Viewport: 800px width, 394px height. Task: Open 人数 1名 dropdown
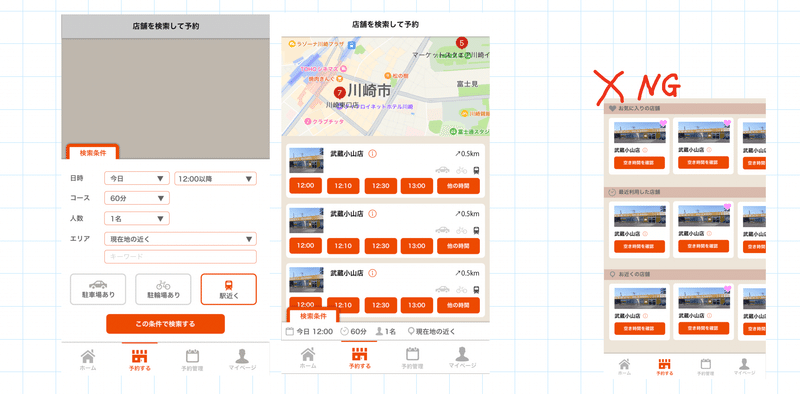[137, 218]
